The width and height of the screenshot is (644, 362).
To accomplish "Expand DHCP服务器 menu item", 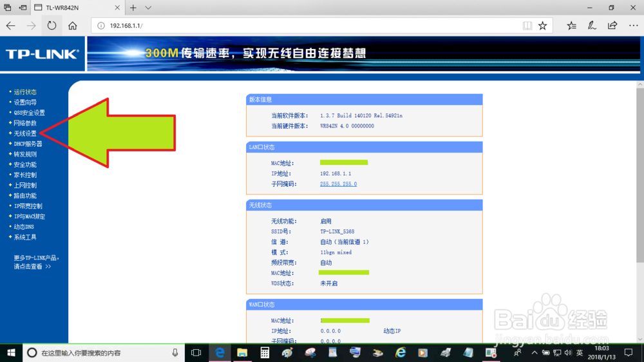I will (x=28, y=144).
